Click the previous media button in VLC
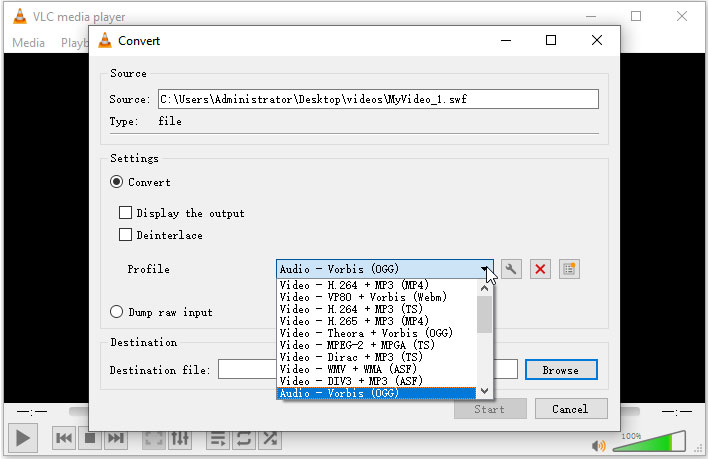The height and width of the screenshot is (459, 709). [x=64, y=438]
